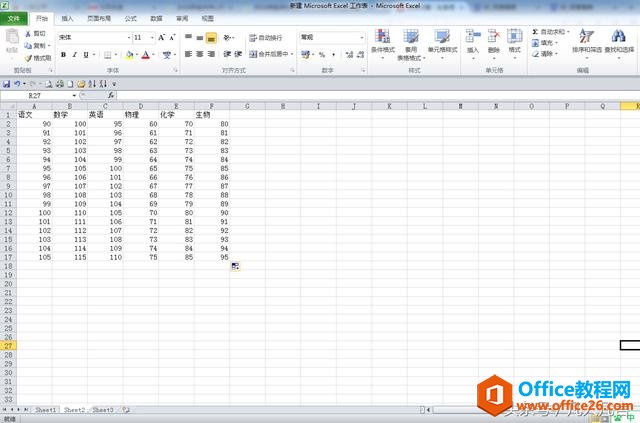Expand the 合并后居中 dropdown arrow
Screen dimensions: 640x423
point(292,54)
